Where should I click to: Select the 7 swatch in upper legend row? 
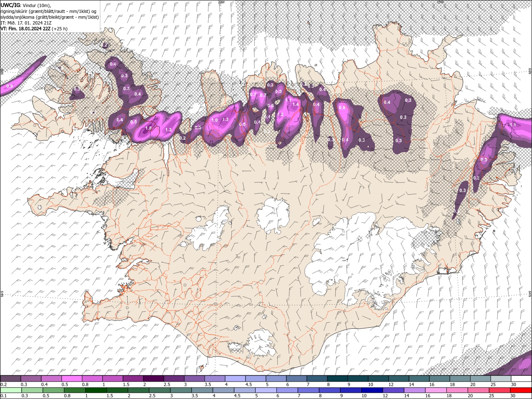pyautogui.click(x=317, y=379)
